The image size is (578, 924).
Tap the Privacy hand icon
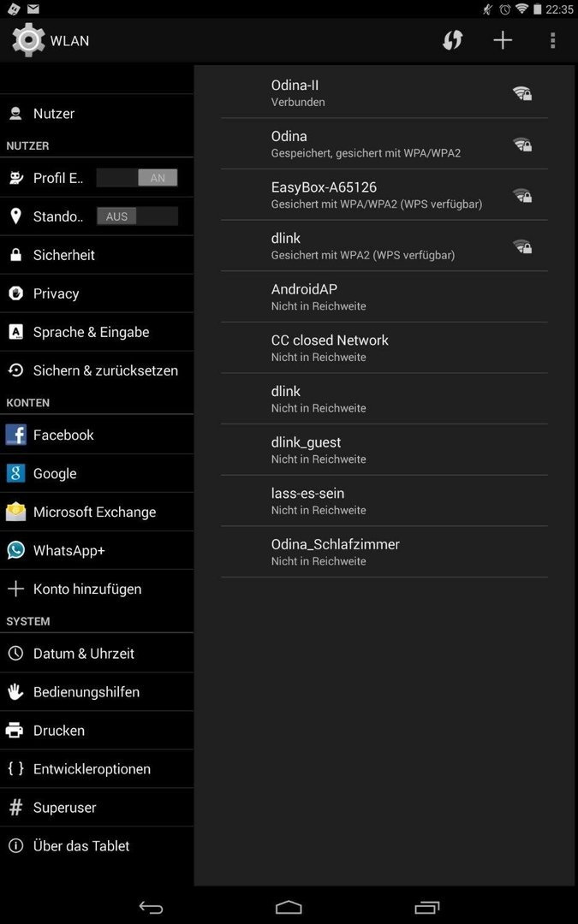point(16,293)
